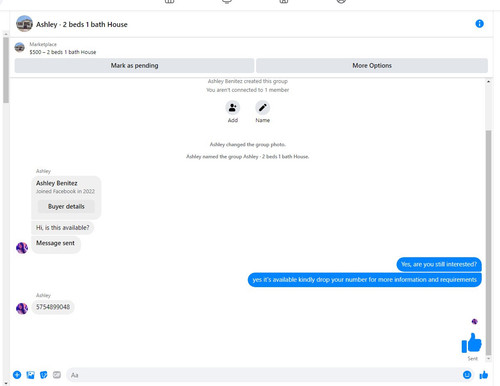Viewport: 500px width, 386px height.
Task: Choose a sticker from the sticker icon
Action: coord(44,375)
